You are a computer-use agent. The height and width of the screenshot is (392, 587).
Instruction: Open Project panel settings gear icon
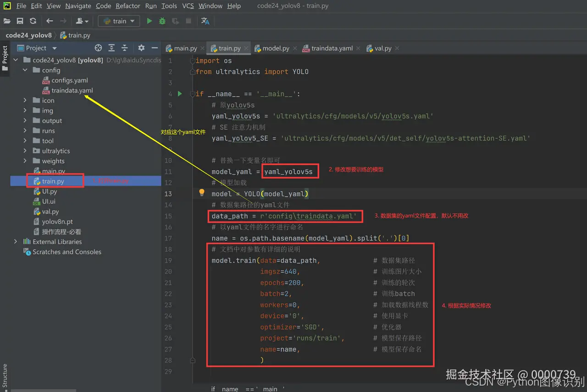pyautogui.click(x=141, y=48)
